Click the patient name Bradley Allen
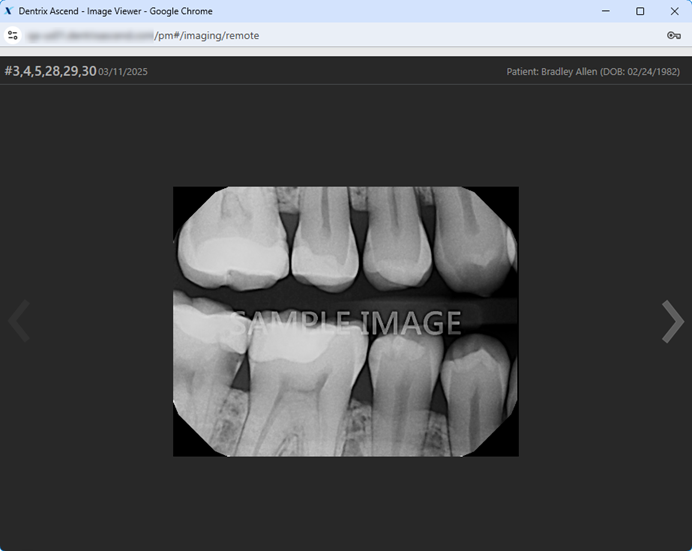692x551 pixels. coord(569,72)
